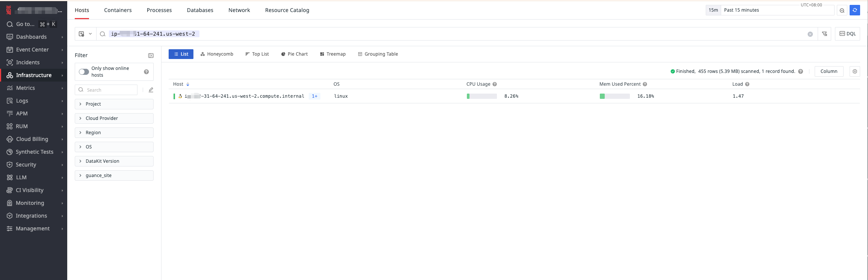Screen dimensions: 868x280
Task: Click zoom-out time range magnifier icon
Action: [x=842, y=11]
